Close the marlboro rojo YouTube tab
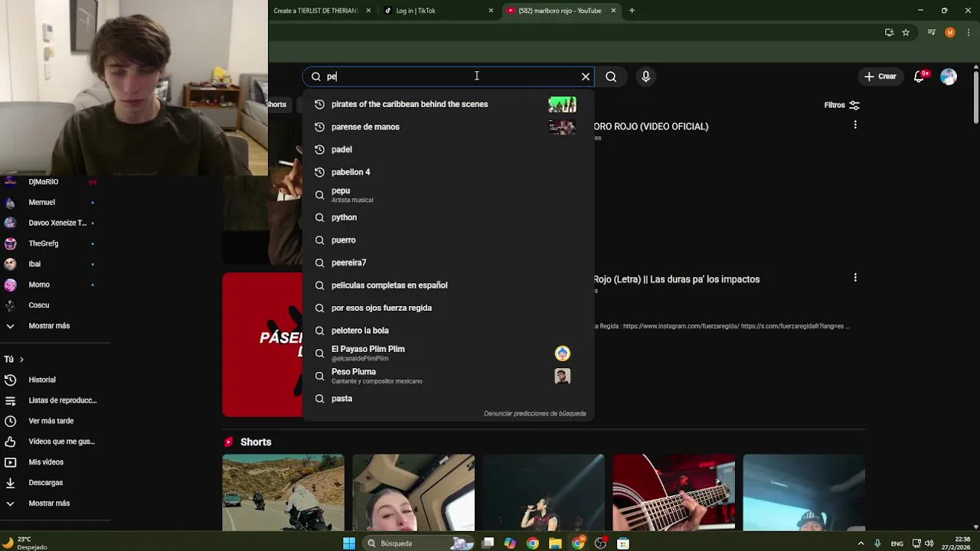Screen dimensions: 980x551 tap(613, 11)
